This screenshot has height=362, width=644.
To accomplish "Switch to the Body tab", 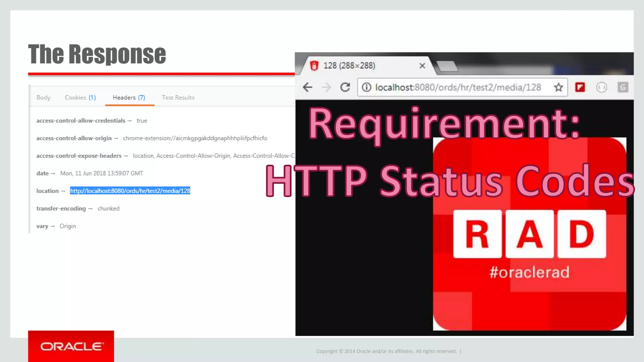I will tap(43, 97).
